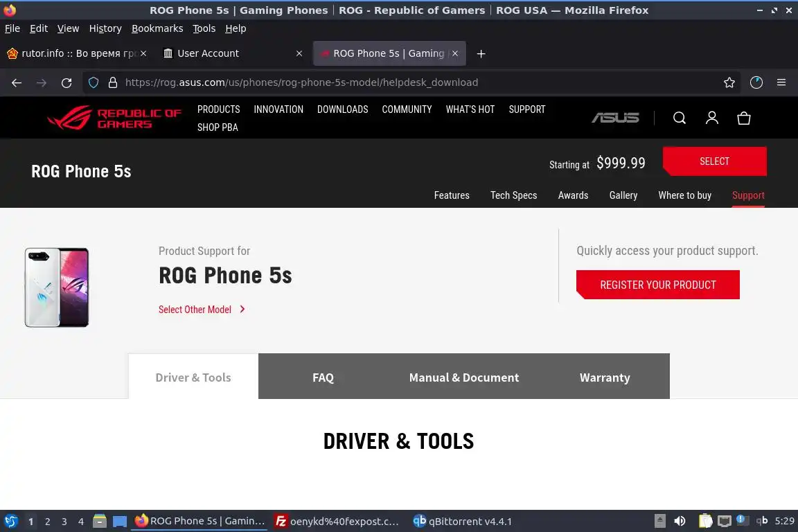This screenshot has width=798, height=532.
Task: Open the tracking protection shield icon
Action: pos(93,82)
